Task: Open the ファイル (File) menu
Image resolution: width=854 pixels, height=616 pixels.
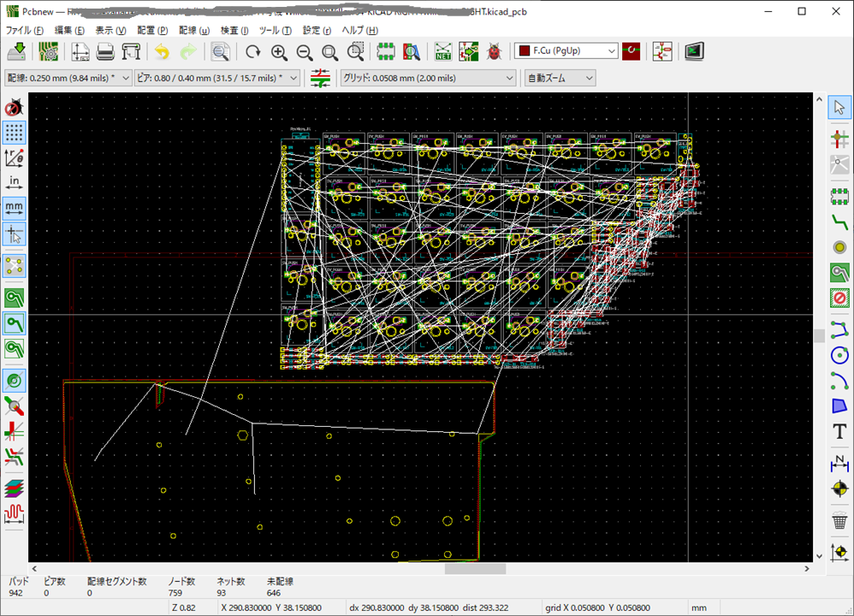Action: click(x=25, y=30)
